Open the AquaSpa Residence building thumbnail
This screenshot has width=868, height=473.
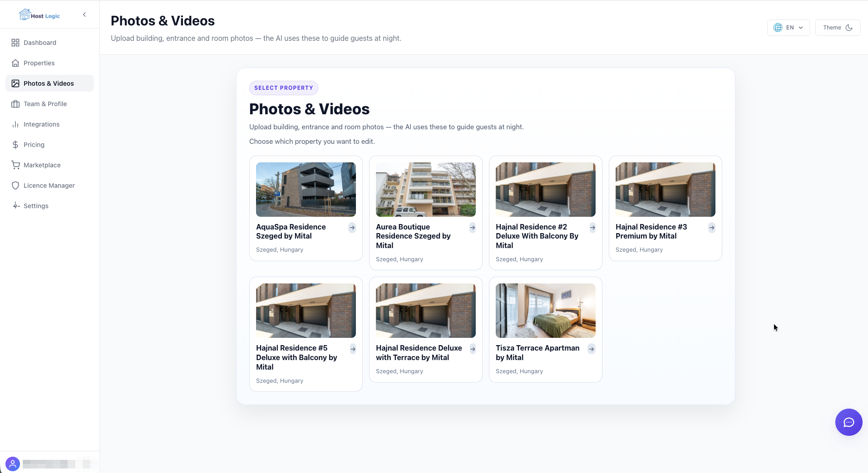306,190
